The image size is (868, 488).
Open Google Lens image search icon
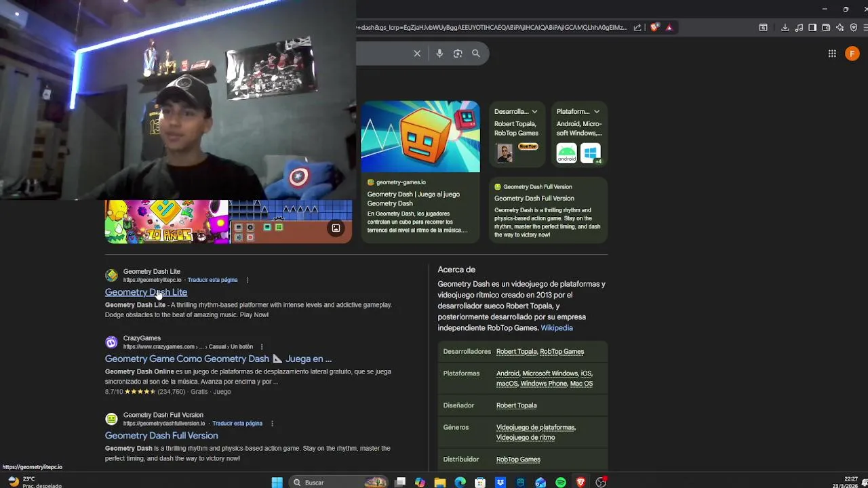458,54
